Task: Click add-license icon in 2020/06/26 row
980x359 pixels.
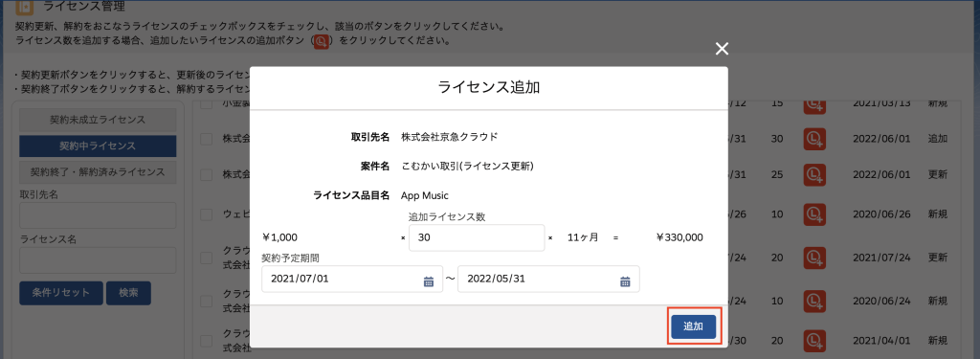Action: coord(814,213)
